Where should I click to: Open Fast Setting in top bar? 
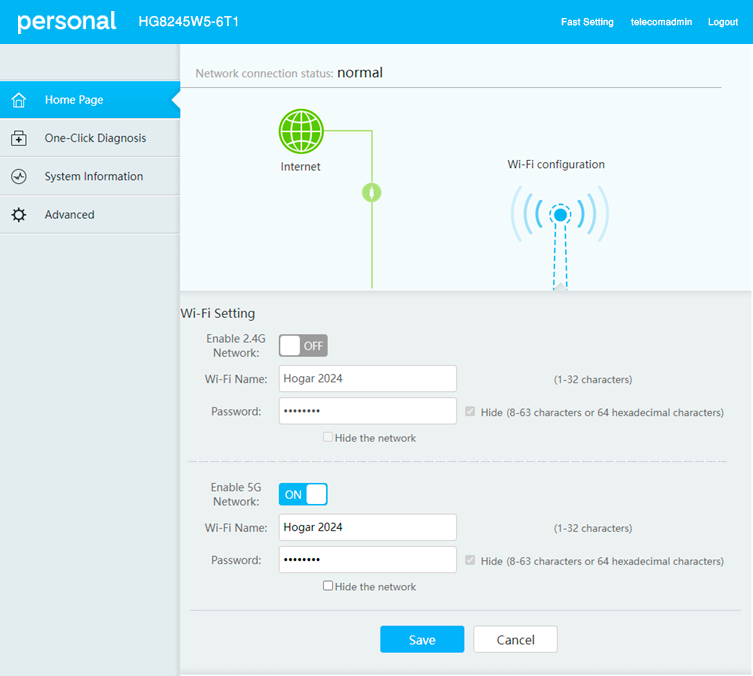pos(587,22)
